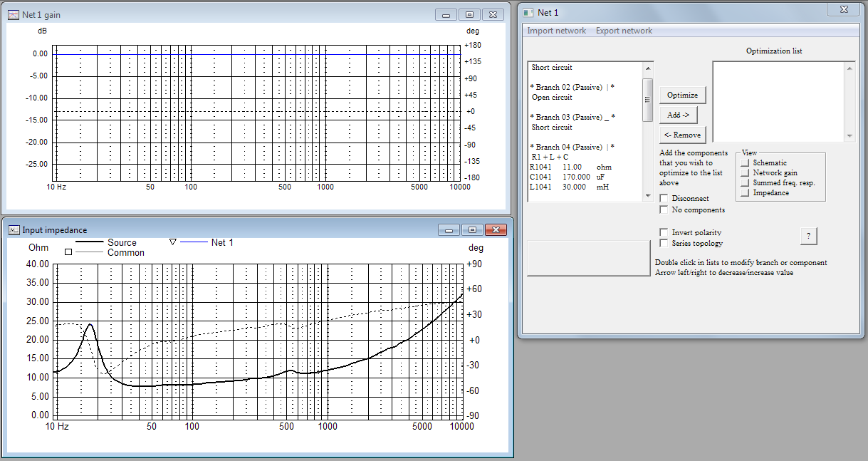Click the branch list scroll up arrow
The image size is (868, 461).
pos(648,68)
